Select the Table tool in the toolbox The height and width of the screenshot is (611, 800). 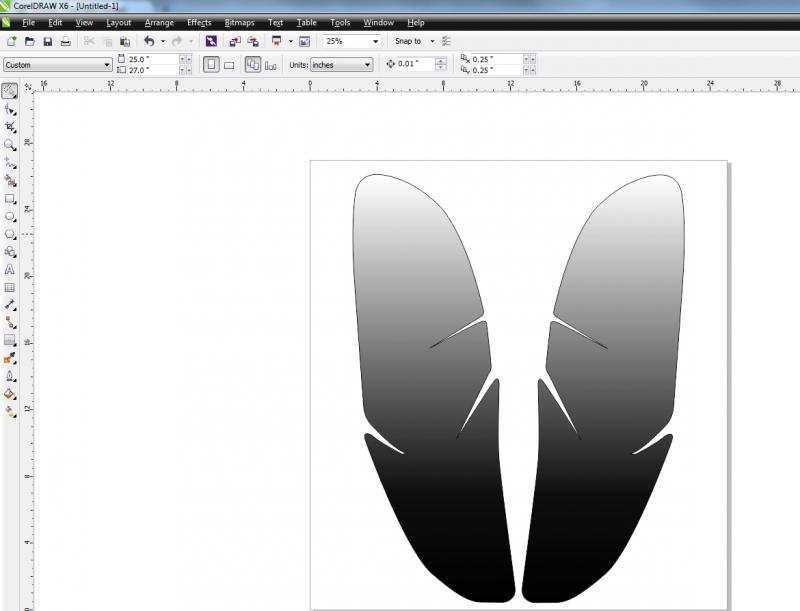[x=10, y=287]
